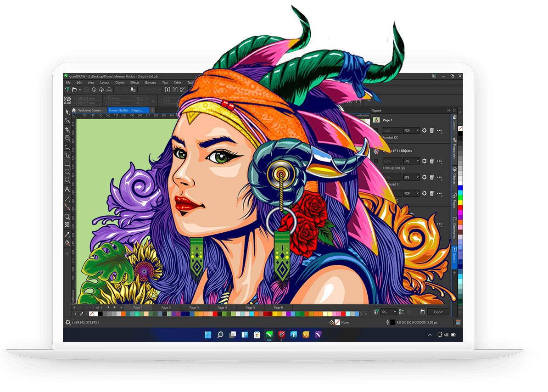Open the Effects menu
The width and height of the screenshot is (548, 392).
tap(134, 83)
